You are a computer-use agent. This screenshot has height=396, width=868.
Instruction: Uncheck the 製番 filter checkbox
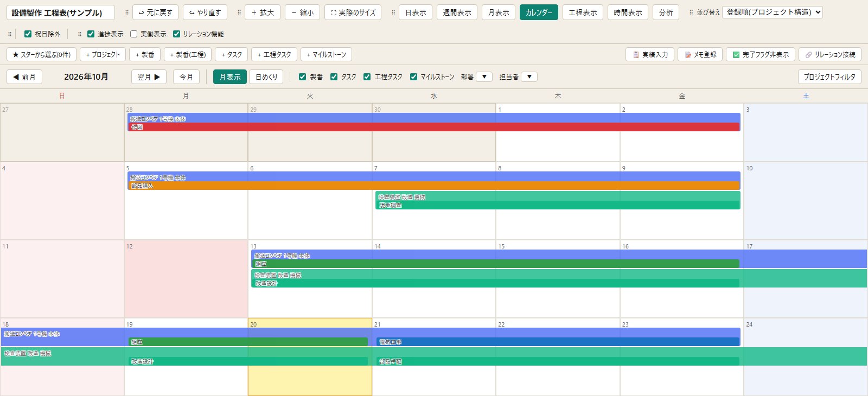[303, 77]
